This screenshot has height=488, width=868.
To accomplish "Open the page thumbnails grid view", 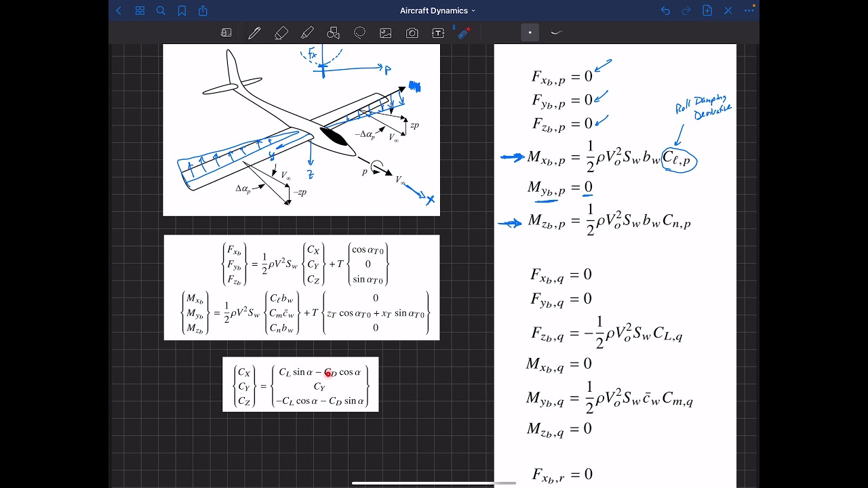I will (x=140, y=11).
